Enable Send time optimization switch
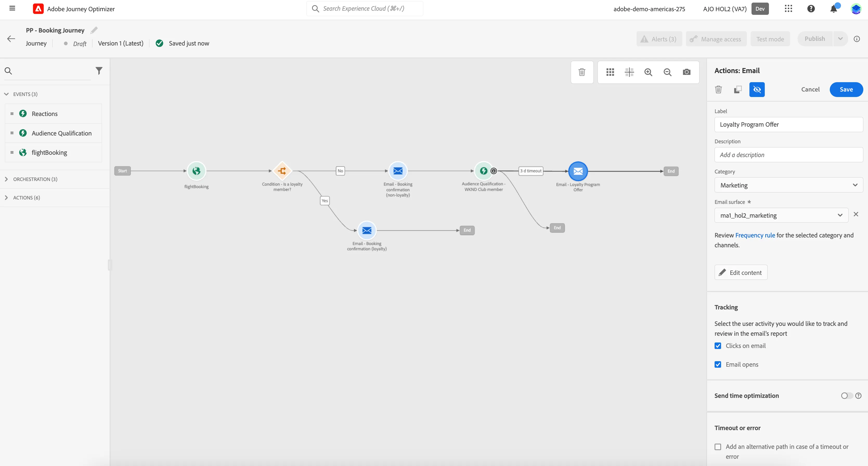 point(847,396)
